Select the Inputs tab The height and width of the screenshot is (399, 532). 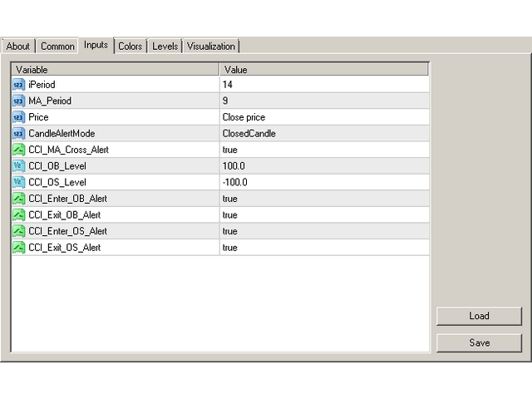coord(96,45)
